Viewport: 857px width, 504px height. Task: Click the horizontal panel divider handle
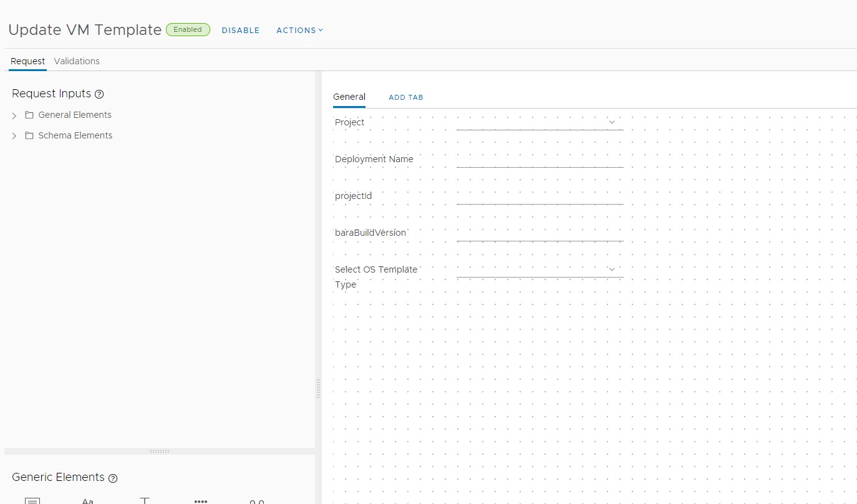pos(160,451)
